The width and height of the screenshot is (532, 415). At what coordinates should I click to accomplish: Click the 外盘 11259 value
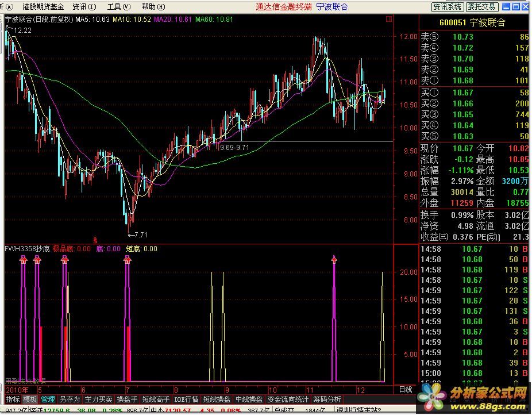point(462,203)
